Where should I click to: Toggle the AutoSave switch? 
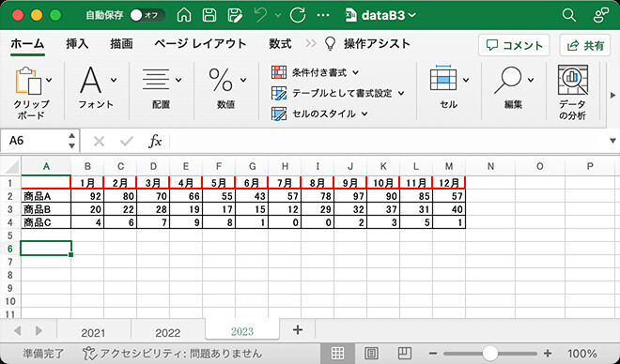pos(147,15)
